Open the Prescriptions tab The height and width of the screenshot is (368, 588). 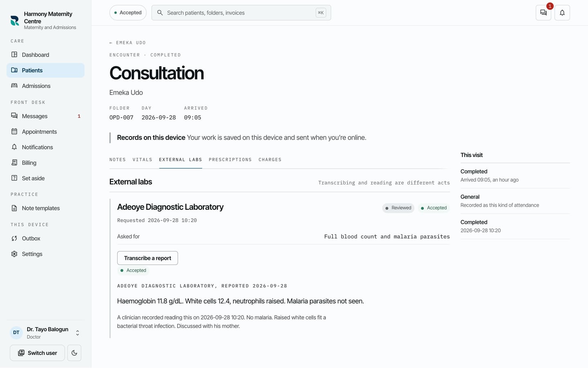[x=230, y=159]
